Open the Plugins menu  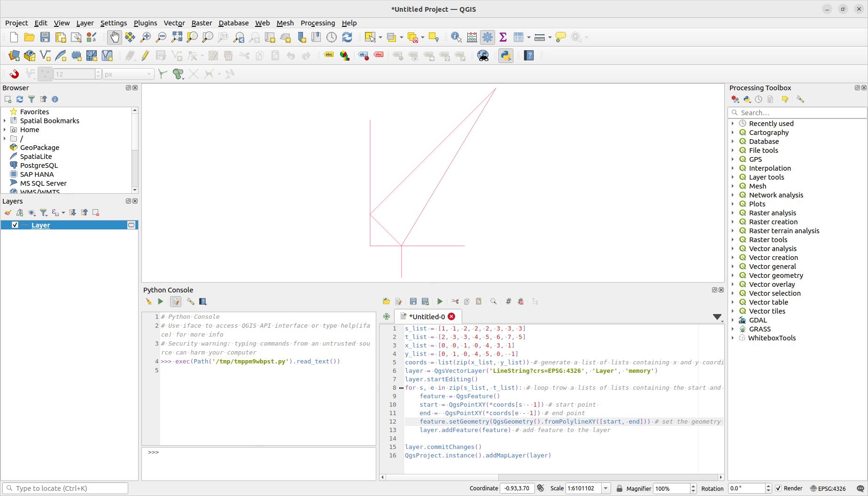pos(145,23)
